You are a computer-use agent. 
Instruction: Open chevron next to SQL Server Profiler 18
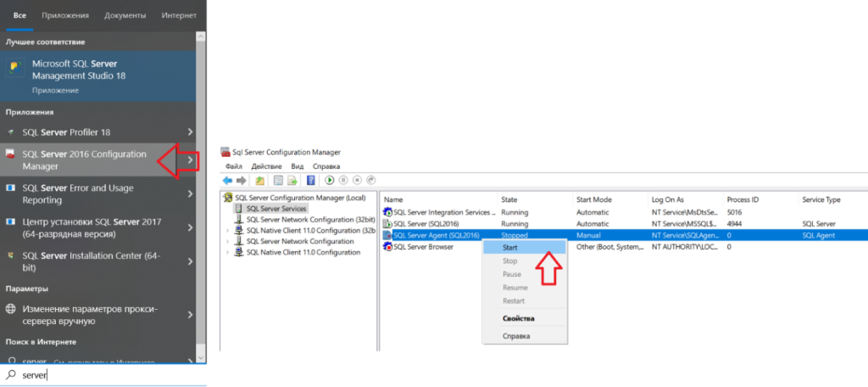pyautogui.click(x=190, y=132)
